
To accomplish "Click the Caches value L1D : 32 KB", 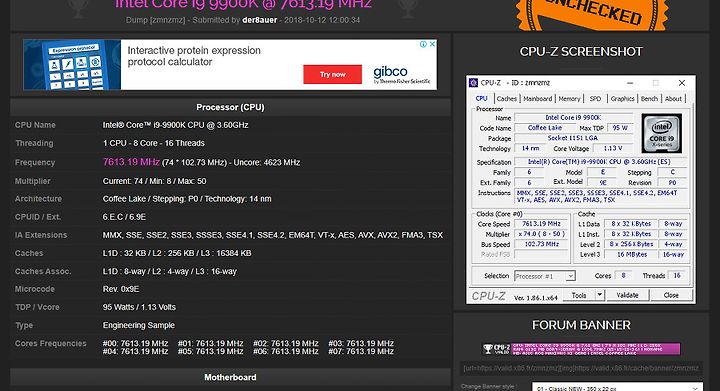I will tap(177, 253).
